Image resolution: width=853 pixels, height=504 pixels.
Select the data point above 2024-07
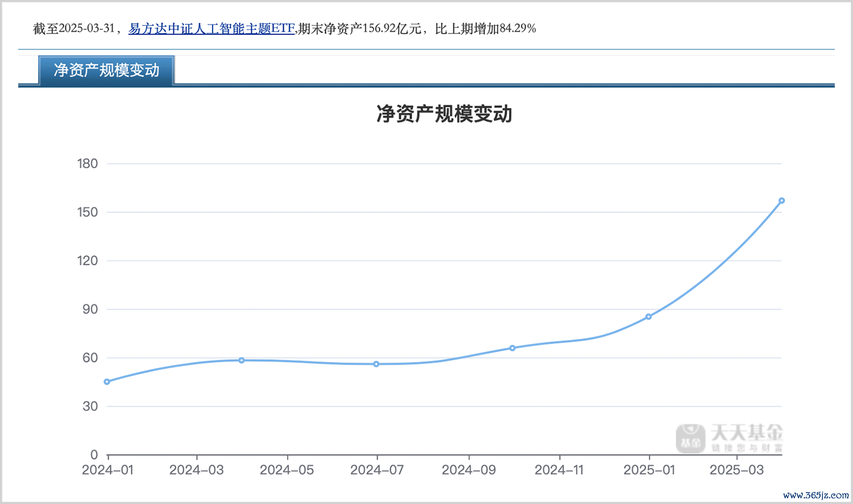pos(376,364)
